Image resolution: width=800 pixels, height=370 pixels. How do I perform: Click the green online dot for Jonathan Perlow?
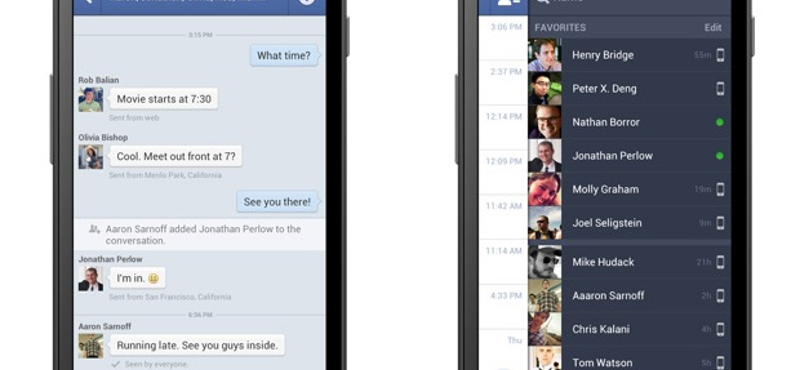coord(720,156)
